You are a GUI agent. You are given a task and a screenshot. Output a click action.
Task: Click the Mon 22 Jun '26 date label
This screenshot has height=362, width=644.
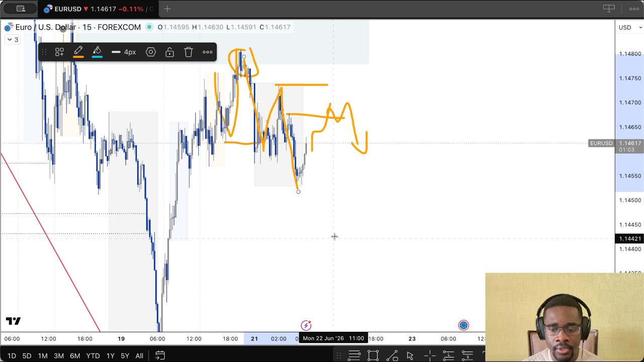334,338
